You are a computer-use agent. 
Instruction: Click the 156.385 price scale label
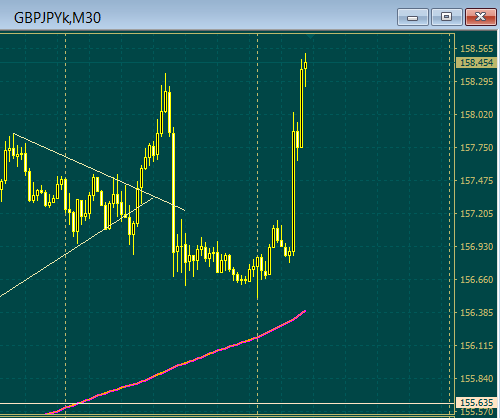[x=476, y=313]
